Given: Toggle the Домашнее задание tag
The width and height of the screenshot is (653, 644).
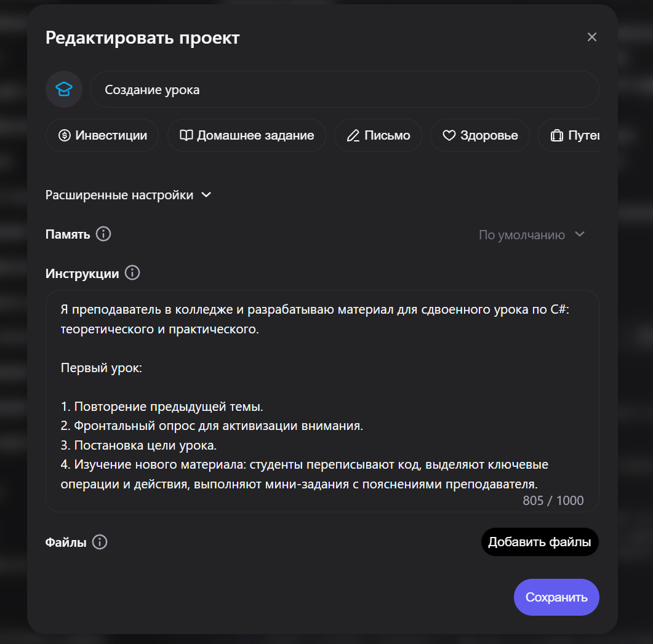Looking at the screenshot, I should pos(246,135).
